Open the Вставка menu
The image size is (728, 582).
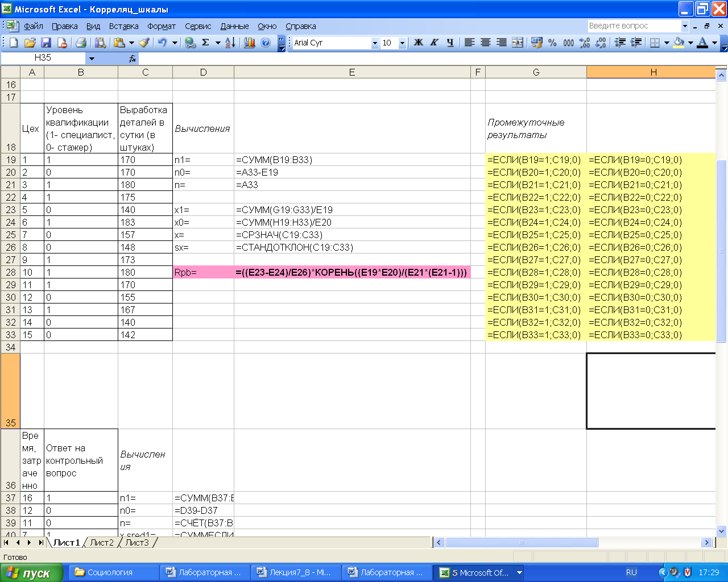[124, 26]
